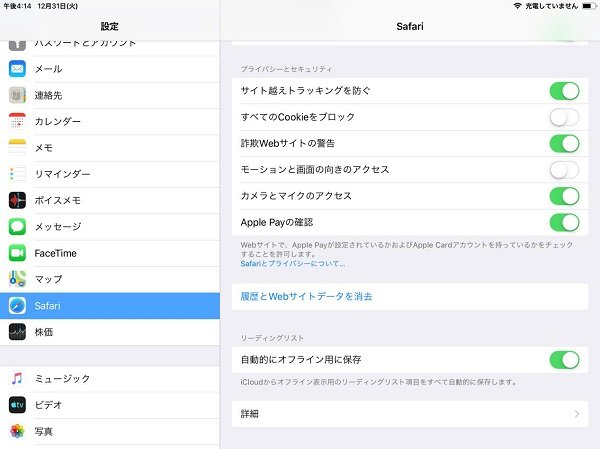Open Music (ミュージック) icon settings
600x449 pixels.
click(x=17, y=379)
